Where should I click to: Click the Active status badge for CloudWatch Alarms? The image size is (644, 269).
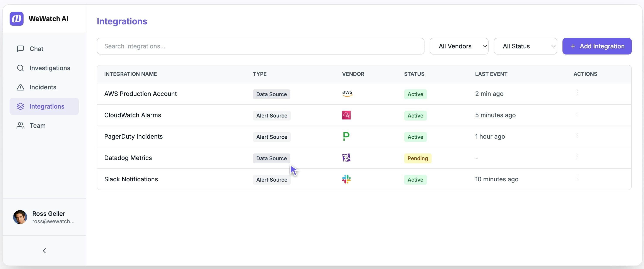click(415, 116)
